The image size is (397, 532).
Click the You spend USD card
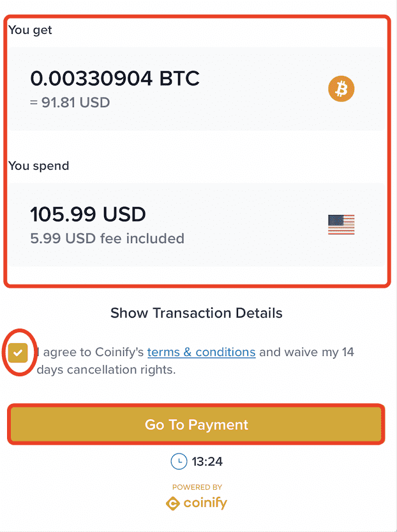coord(197,225)
